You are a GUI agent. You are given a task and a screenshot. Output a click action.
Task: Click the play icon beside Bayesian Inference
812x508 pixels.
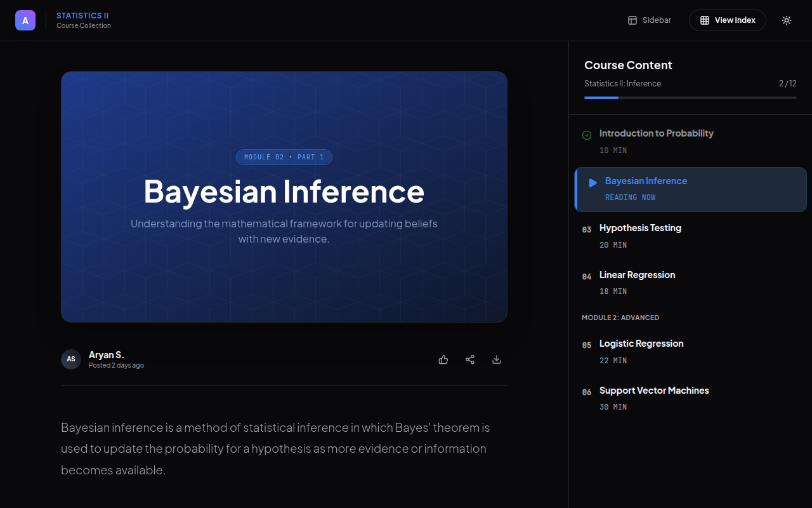coord(593,183)
